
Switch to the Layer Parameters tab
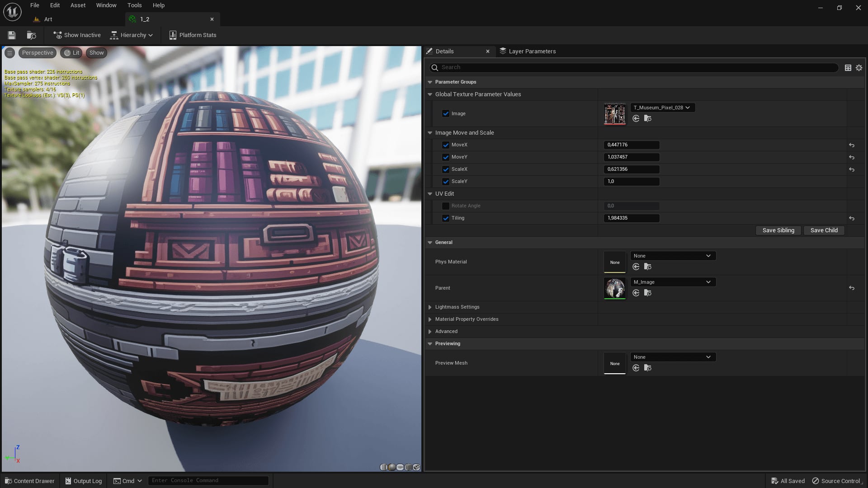point(528,51)
